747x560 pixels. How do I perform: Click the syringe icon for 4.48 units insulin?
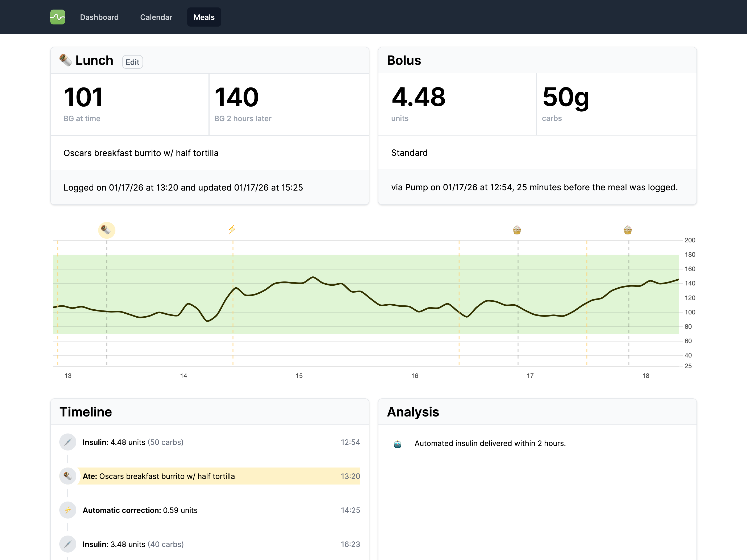pos(68,442)
